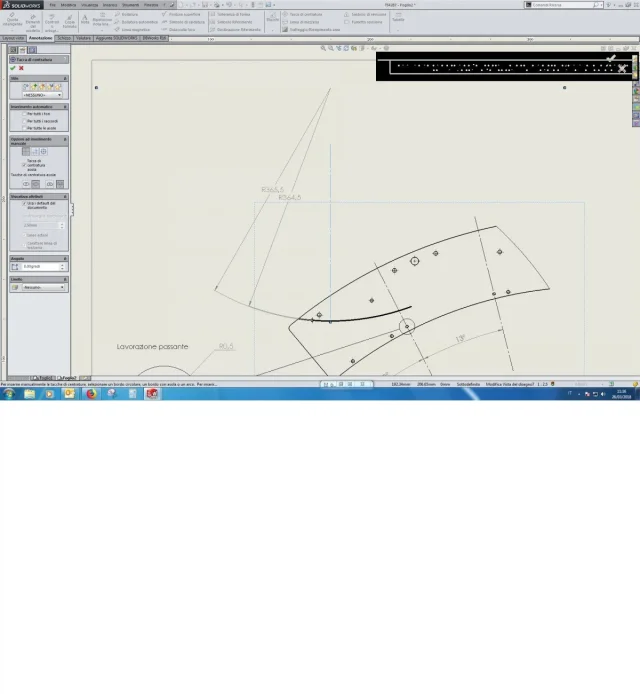Open the style dropdown showing NESSUNO
The width and height of the screenshot is (640, 694).
pyautogui.click(x=42, y=95)
